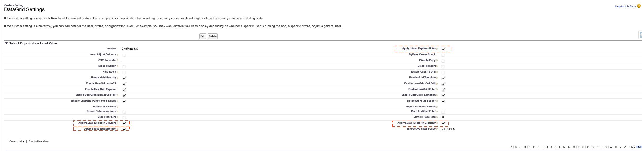
Task: Click help icon next to Interactive Filter Policy
Action: coord(437,129)
